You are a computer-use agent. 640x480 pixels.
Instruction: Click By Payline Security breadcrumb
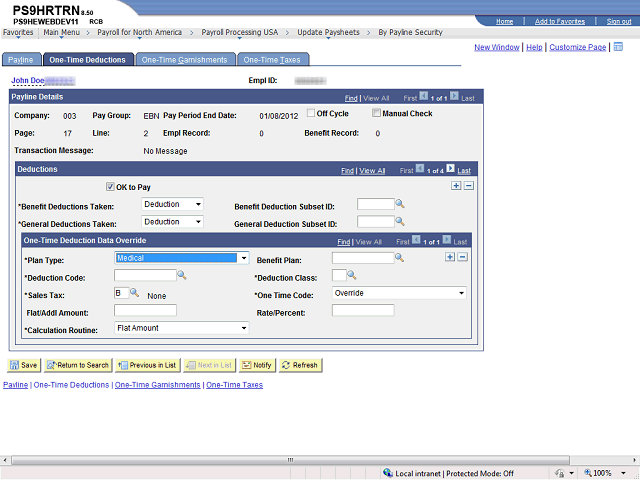[410, 32]
